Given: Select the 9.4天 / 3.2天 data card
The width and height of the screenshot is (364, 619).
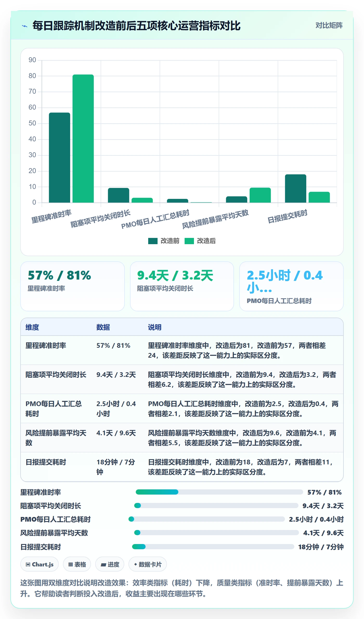Looking at the screenshot, I should (182, 286).
